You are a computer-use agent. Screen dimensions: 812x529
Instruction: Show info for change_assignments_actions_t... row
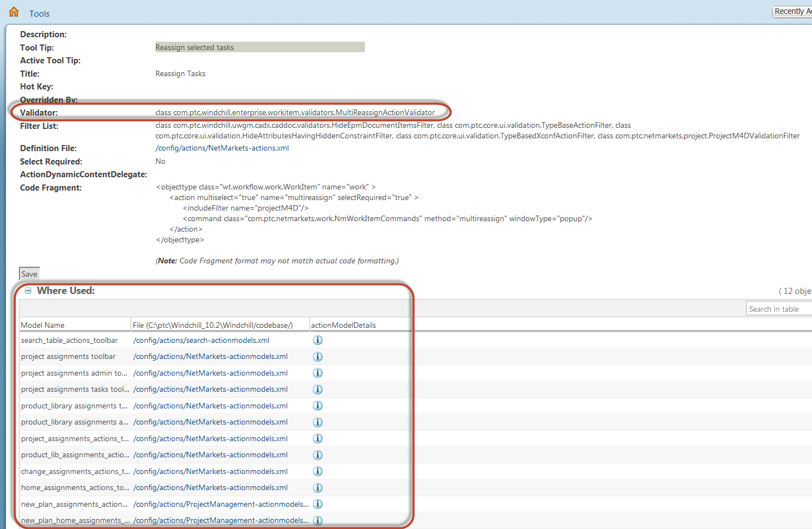pos(318,471)
